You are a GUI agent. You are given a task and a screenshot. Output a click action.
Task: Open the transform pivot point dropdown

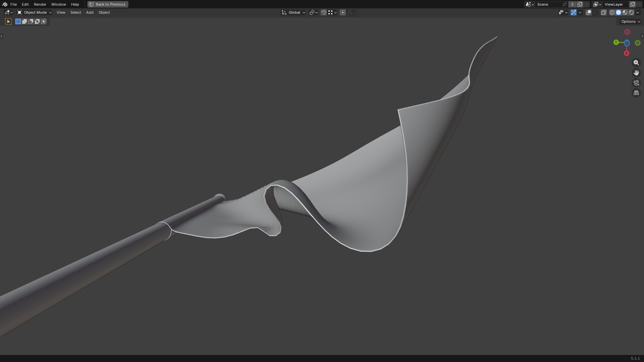click(x=313, y=12)
